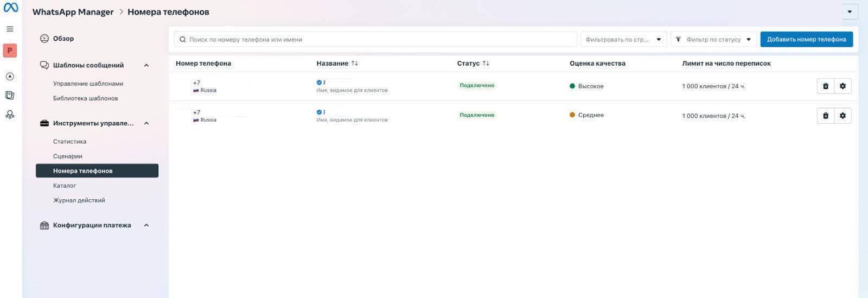Open the Фильтровать по стр... dropdown
868x298 pixels.
(x=623, y=40)
